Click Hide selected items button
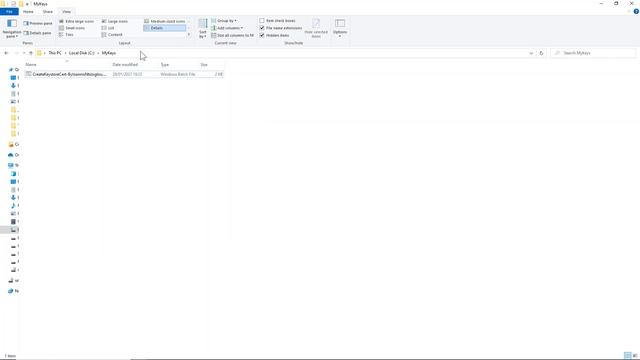The height and width of the screenshot is (360, 640). [x=316, y=28]
